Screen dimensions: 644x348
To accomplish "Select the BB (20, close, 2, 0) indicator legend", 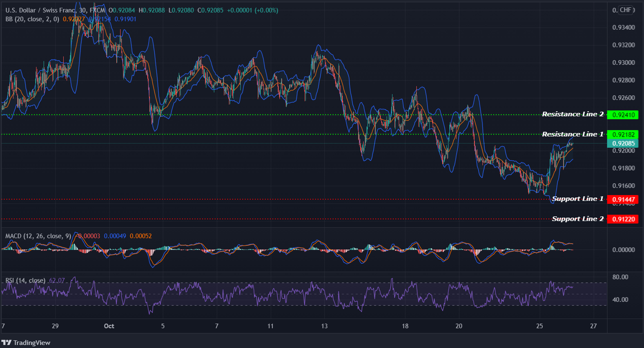I will (32, 19).
